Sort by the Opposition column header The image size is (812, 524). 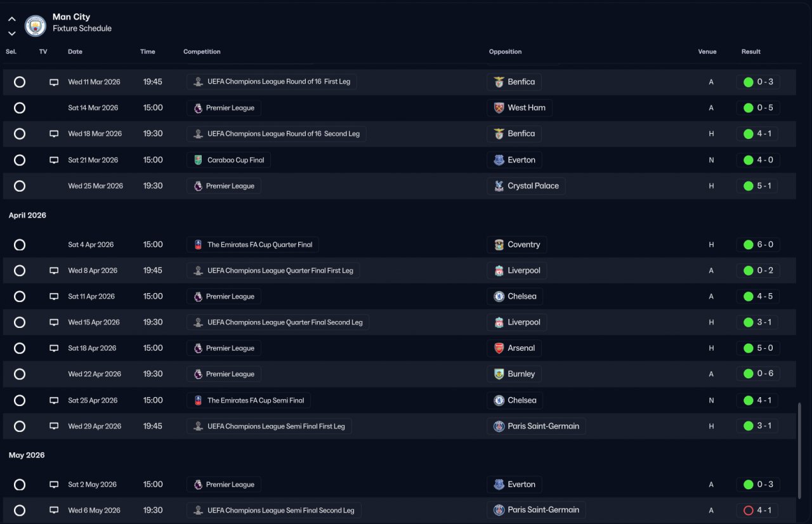505,52
